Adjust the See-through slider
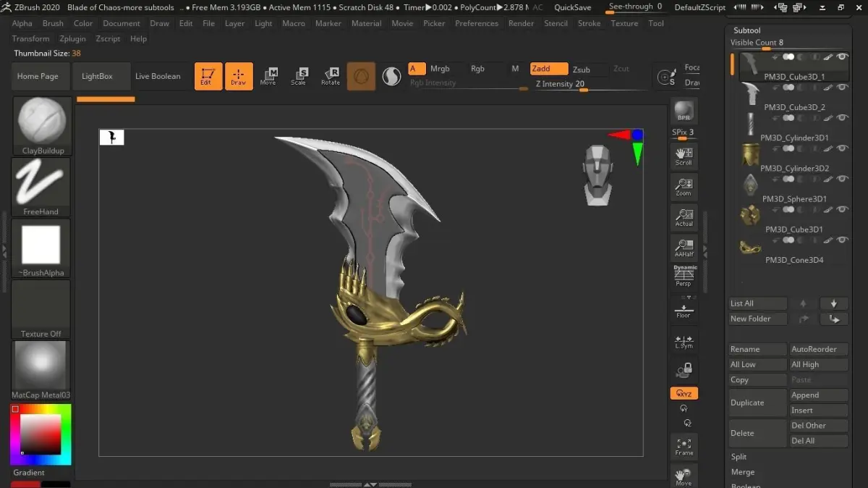Image resolution: width=868 pixels, height=488 pixels. tap(635, 7)
